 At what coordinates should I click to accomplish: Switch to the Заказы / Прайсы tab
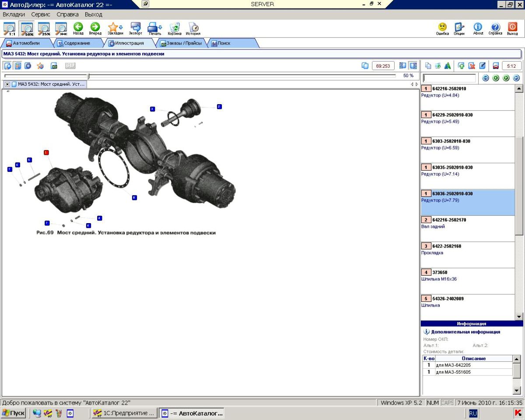[x=181, y=43]
